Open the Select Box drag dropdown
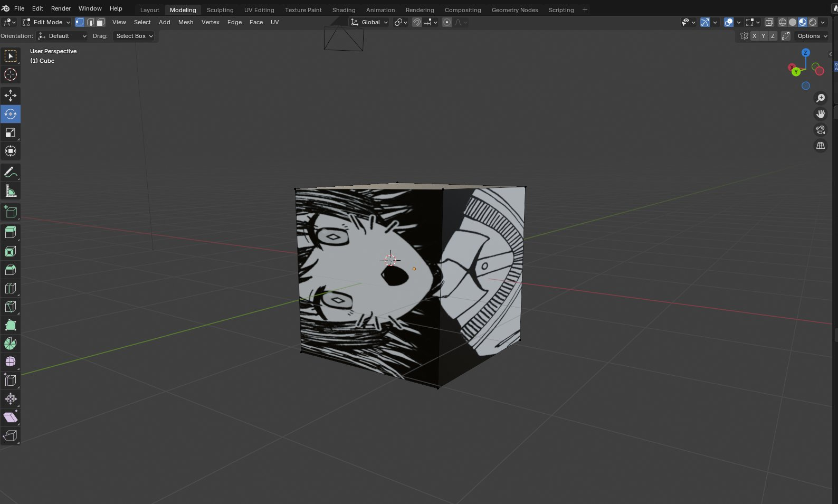This screenshot has height=504, width=838. point(135,36)
